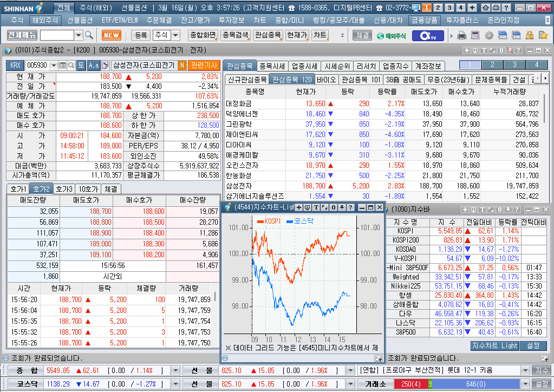Click the 해외주식 globe shortcut

pyautogui.click(x=391, y=36)
